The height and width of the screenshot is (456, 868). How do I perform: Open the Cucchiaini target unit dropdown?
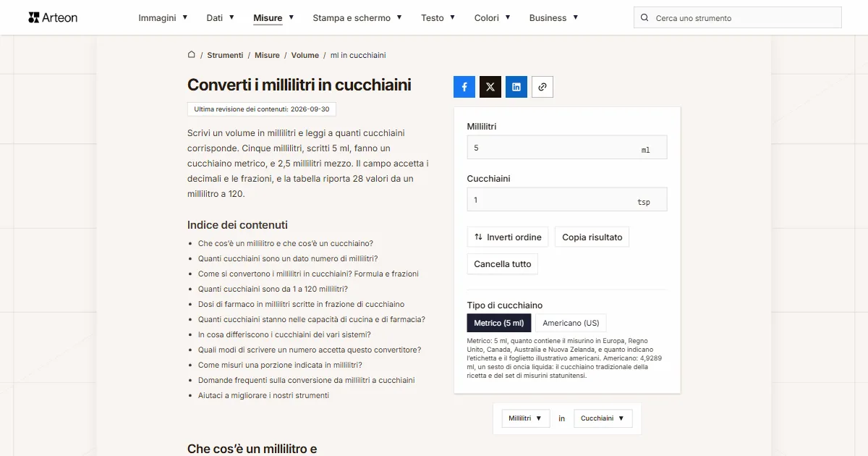(x=603, y=418)
